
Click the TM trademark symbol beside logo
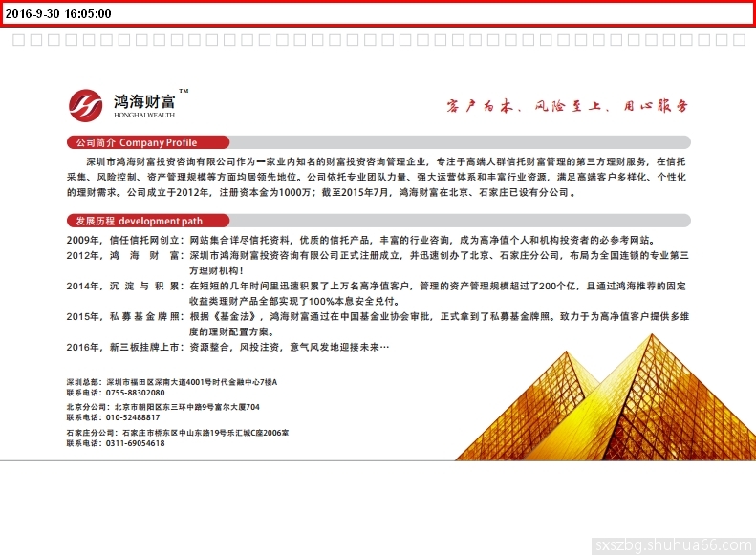click(184, 91)
